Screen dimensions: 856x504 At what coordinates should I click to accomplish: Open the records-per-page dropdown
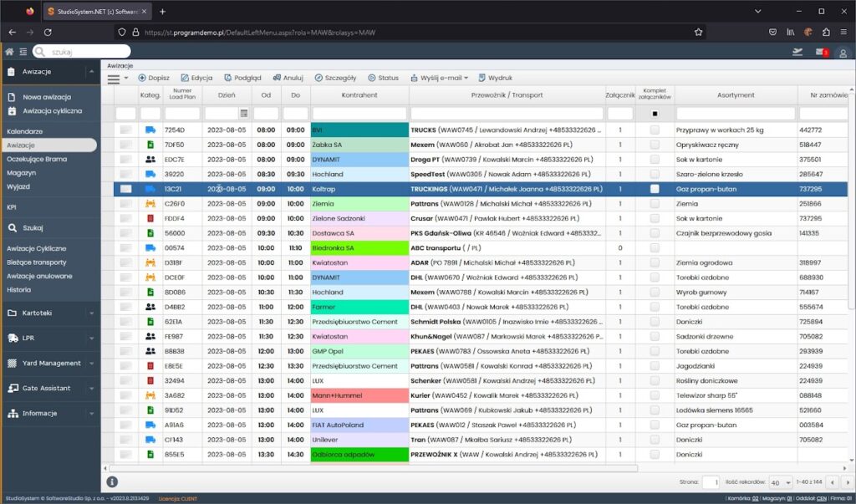[781, 482]
